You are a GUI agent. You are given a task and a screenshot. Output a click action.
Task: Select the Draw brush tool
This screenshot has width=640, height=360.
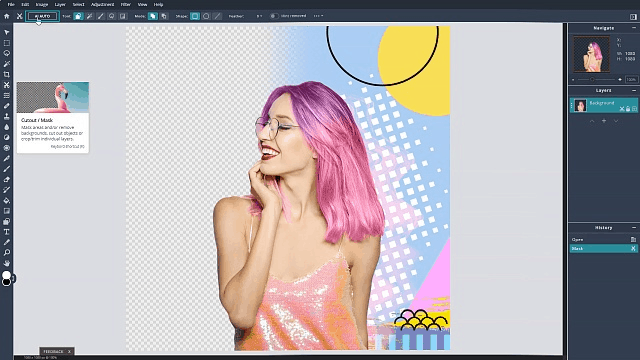[7, 169]
